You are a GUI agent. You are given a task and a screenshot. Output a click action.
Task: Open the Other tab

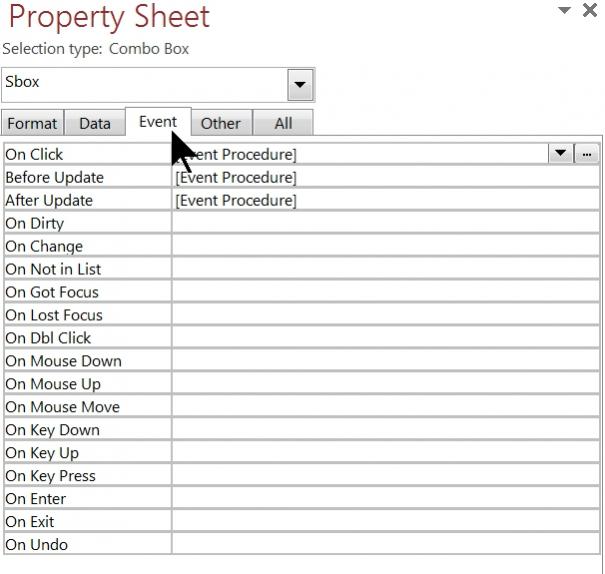coord(220,123)
